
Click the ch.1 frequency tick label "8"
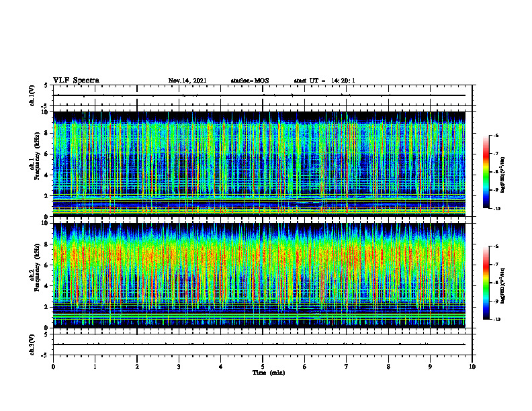coord(47,133)
